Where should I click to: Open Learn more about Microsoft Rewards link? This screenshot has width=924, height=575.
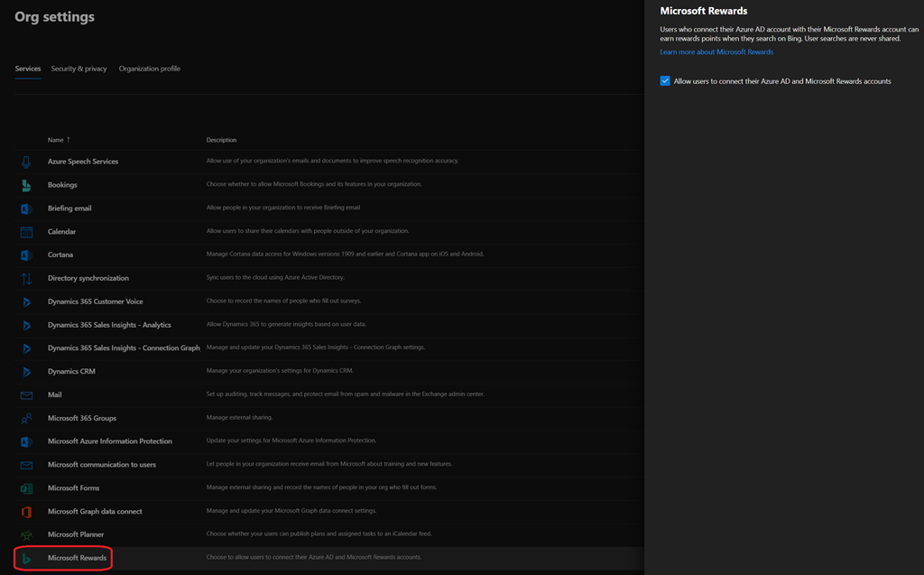click(x=716, y=52)
